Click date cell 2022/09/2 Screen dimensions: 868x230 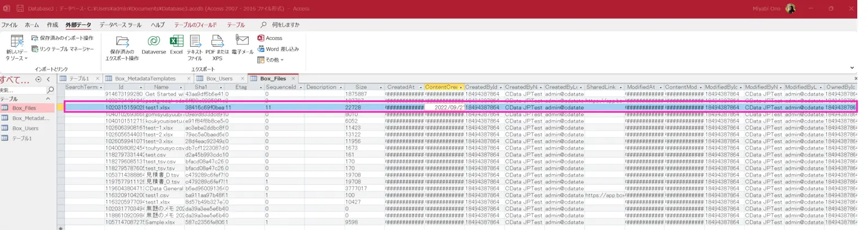click(444, 107)
